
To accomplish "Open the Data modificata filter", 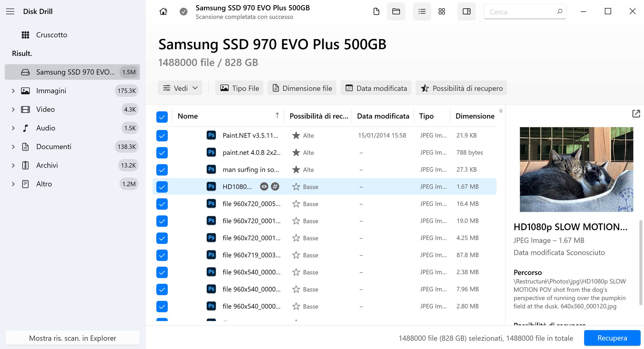I will [x=376, y=88].
